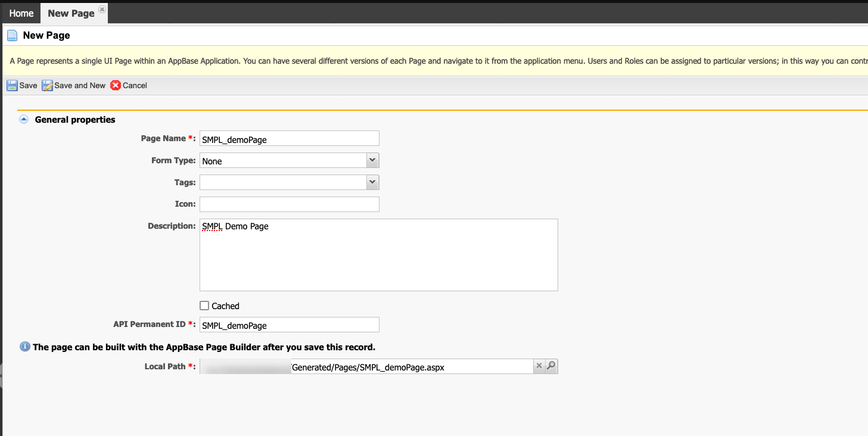868x436 pixels.
Task: Click the General properties heading
Action: 75,120
